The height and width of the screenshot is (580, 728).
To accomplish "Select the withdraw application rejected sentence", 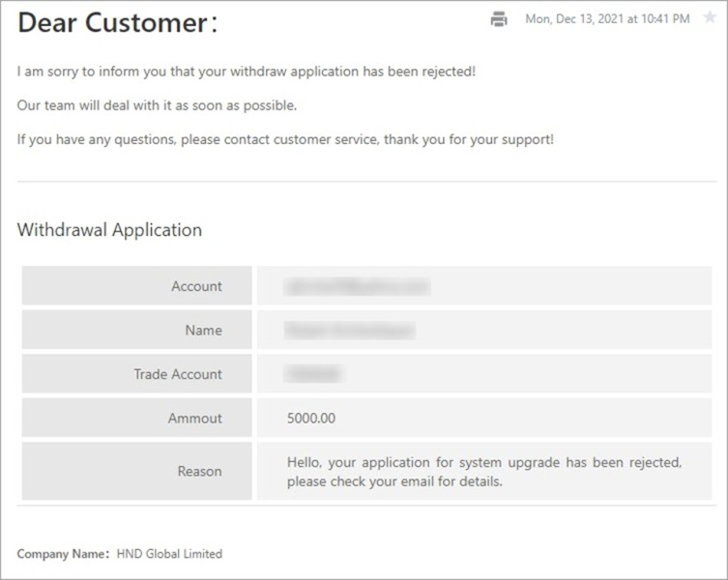I will 247,72.
